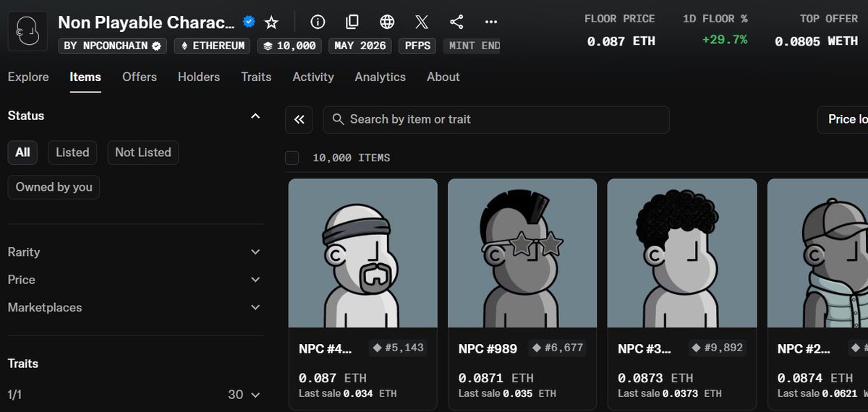Screen dimensions: 868x412
Task: Click the MAY 2026 date tag
Action: coord(359,46)
